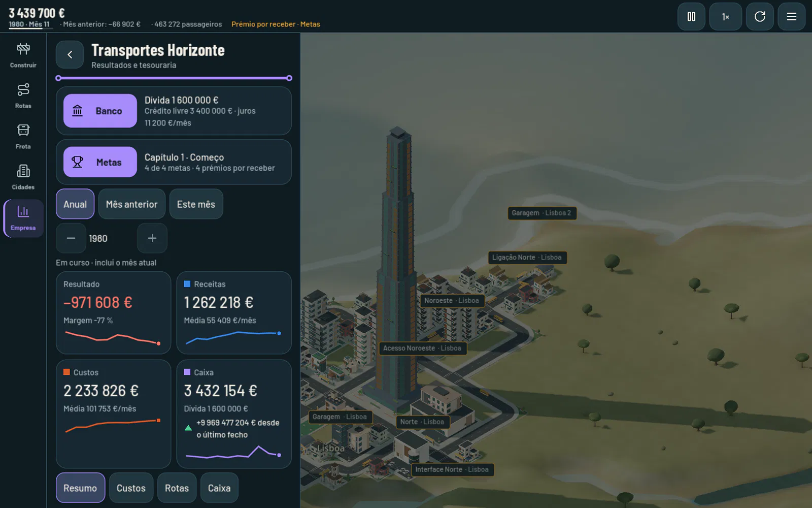Image resolution: width=812 pixels, height=508 pixels.
Task: Select the Anual period tab
Action: 75,204
